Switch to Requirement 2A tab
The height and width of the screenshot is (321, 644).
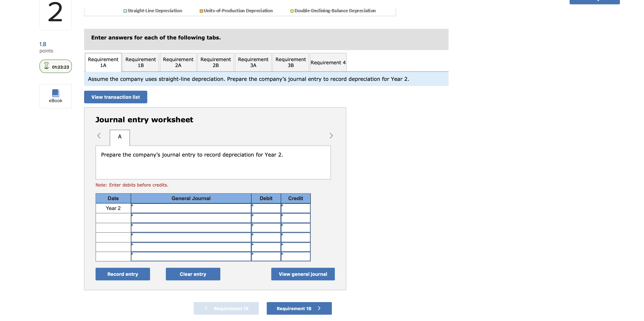(178, 62)
